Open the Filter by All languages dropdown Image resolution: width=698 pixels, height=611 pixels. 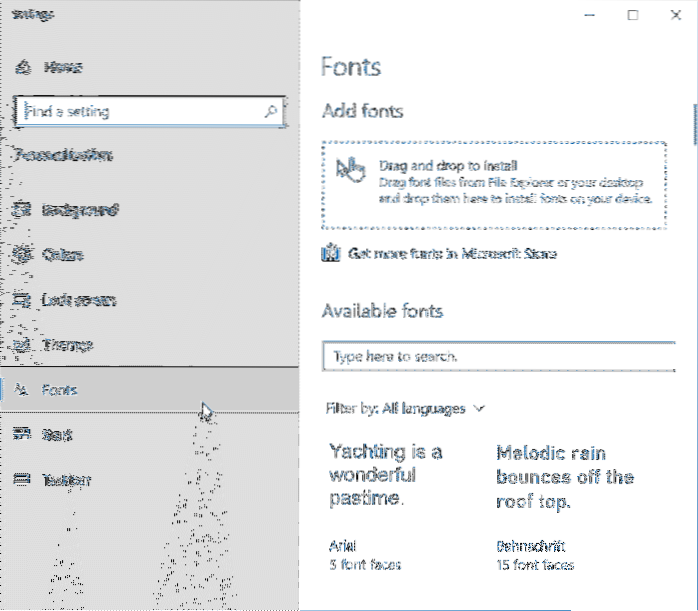click(405, 408)
